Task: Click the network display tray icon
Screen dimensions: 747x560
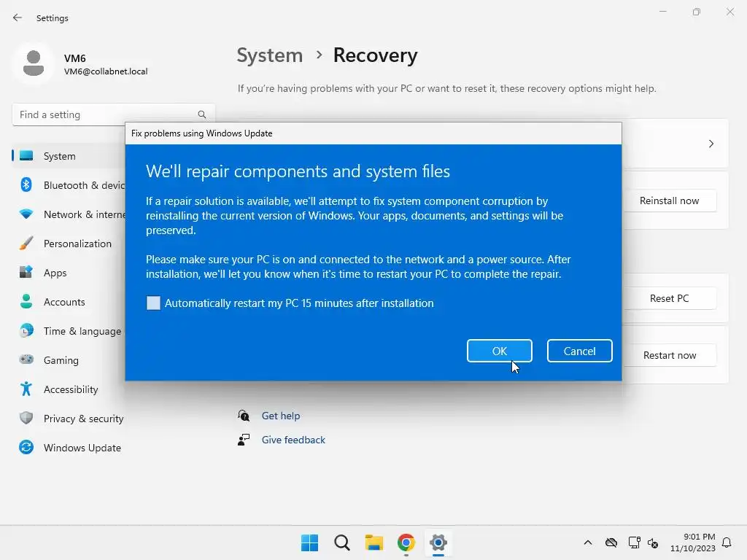Action: tap(634, 542)
